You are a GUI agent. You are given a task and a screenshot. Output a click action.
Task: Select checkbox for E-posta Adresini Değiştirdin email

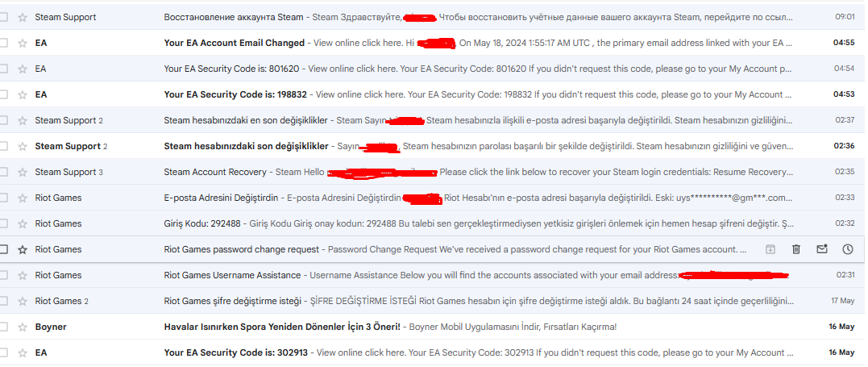pos(4,198)
